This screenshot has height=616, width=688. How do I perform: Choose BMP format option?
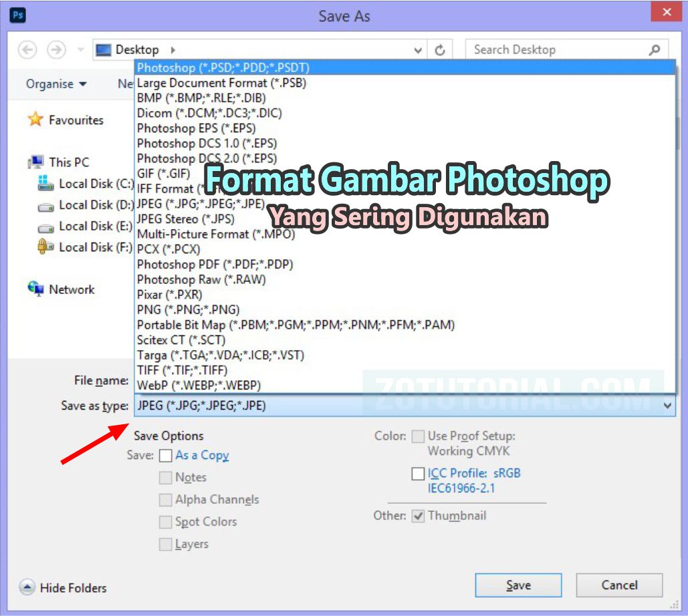click(x=405, y=98)
